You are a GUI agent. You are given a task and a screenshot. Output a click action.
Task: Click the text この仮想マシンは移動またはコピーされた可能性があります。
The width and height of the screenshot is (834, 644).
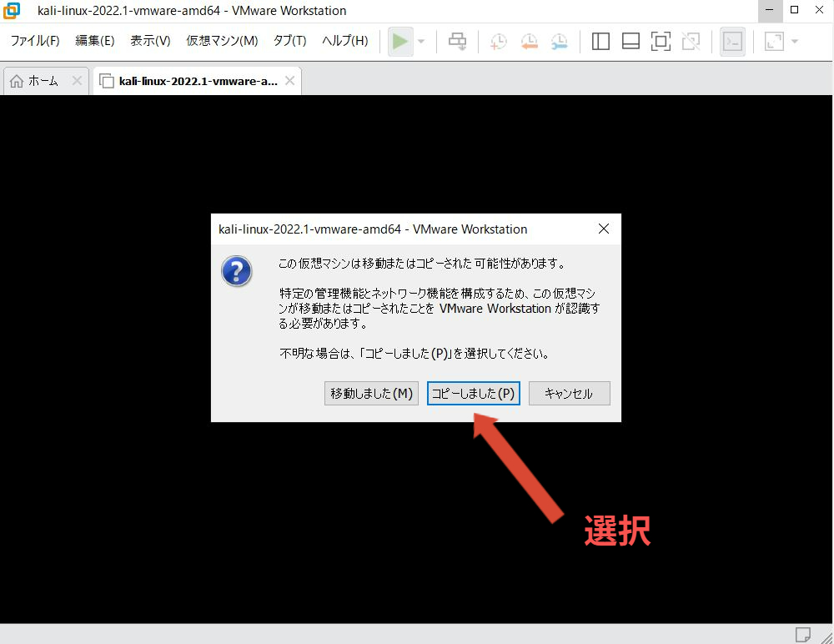(423, 264)
